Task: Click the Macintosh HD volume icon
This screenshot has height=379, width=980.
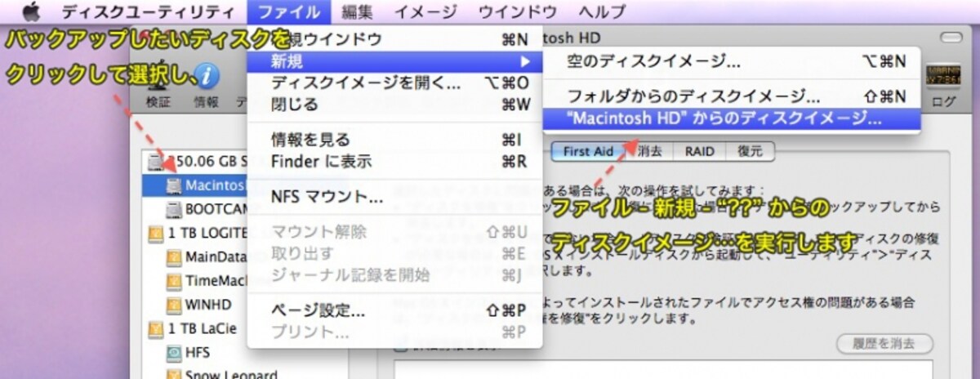Action: [173, 185]
